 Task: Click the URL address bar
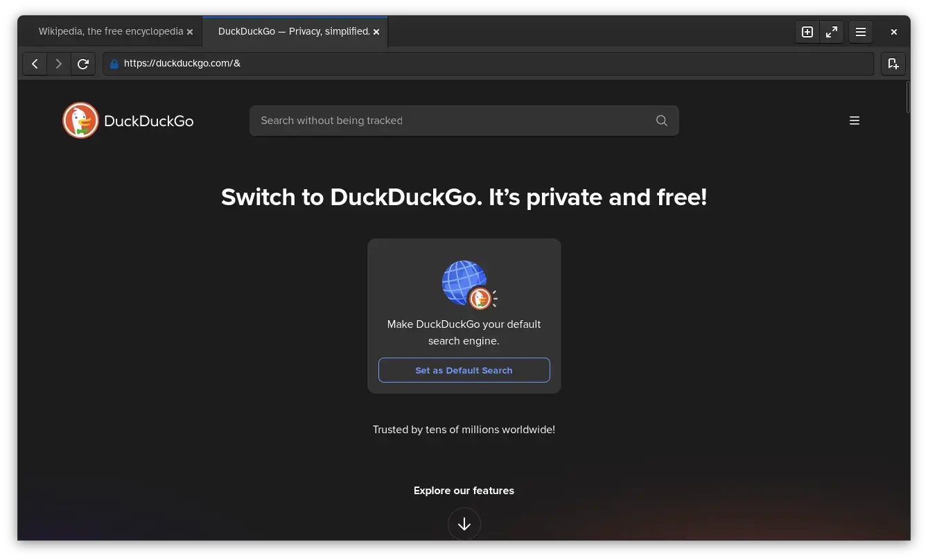click(x=485, y=64)
